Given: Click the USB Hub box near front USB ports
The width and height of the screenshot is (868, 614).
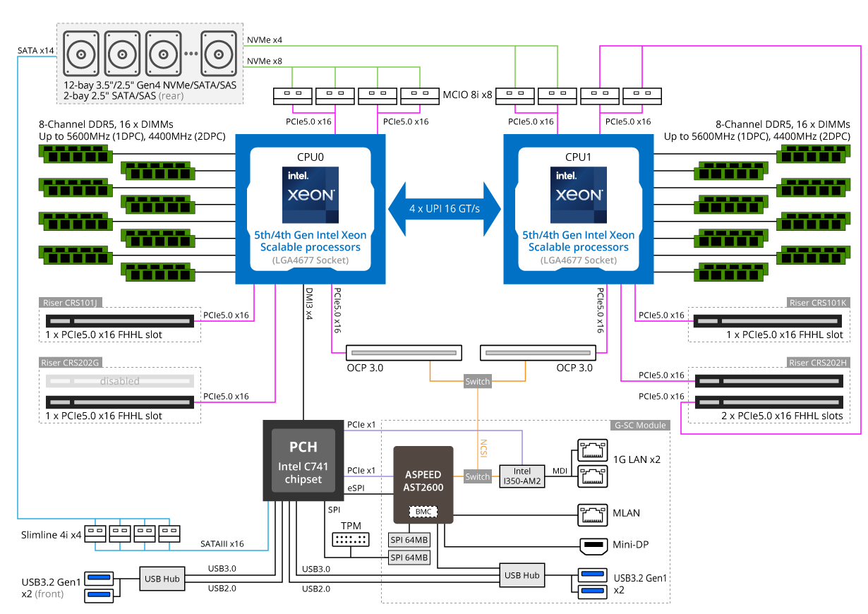Looking at the screenshot, I should point(162,579).
